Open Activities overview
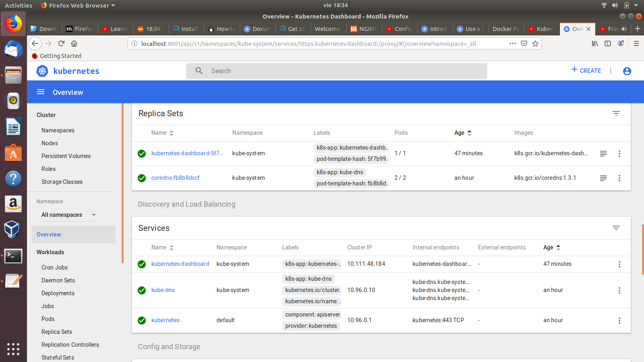Screen dimensions: 644x362 coord(19,5)
